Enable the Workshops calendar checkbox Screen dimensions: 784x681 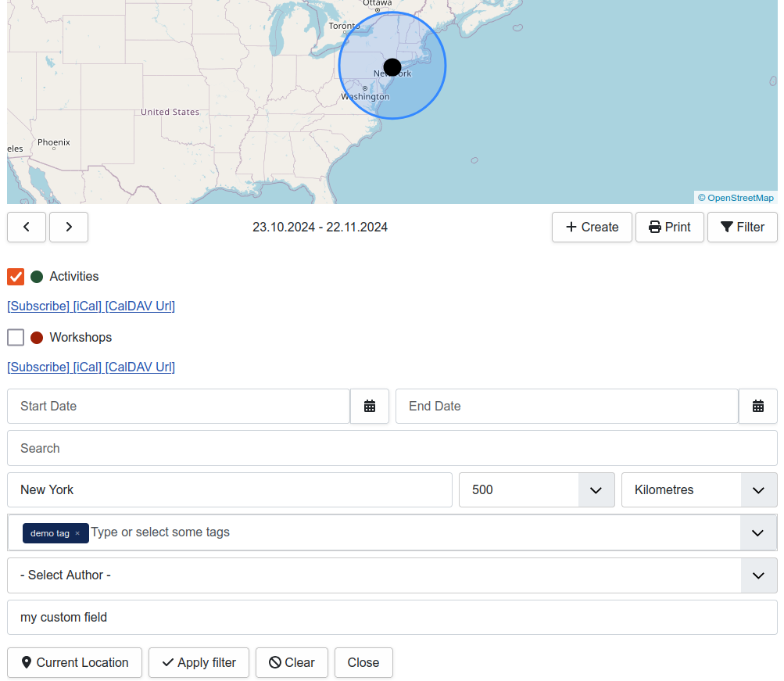tap(16, 338)
